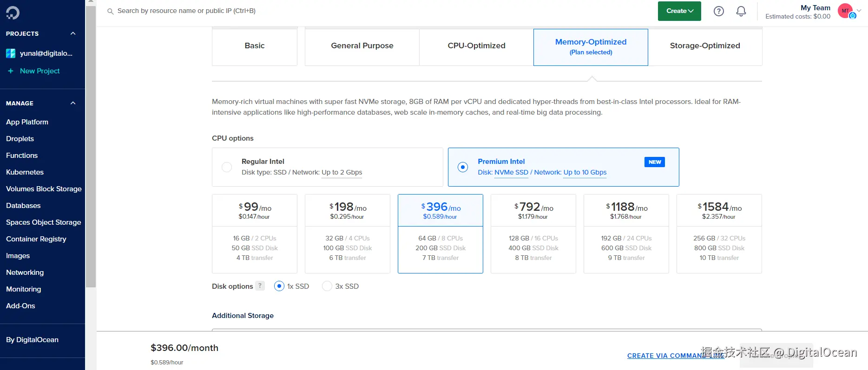Open Container Registry
868x370 pixels.
[36, 239]
